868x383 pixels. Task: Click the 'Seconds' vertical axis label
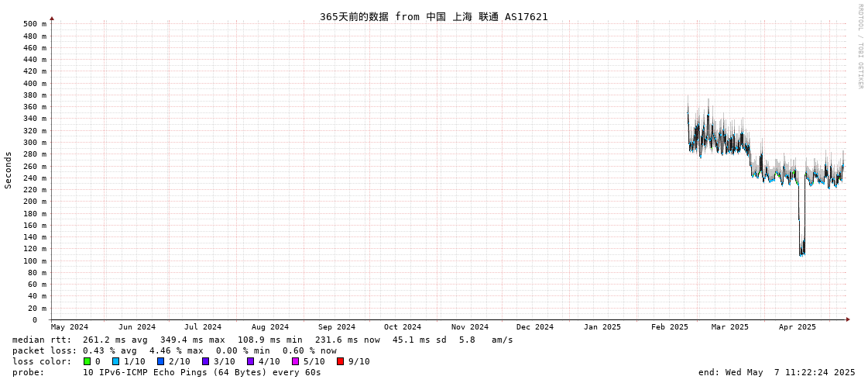tap(9, 170)
